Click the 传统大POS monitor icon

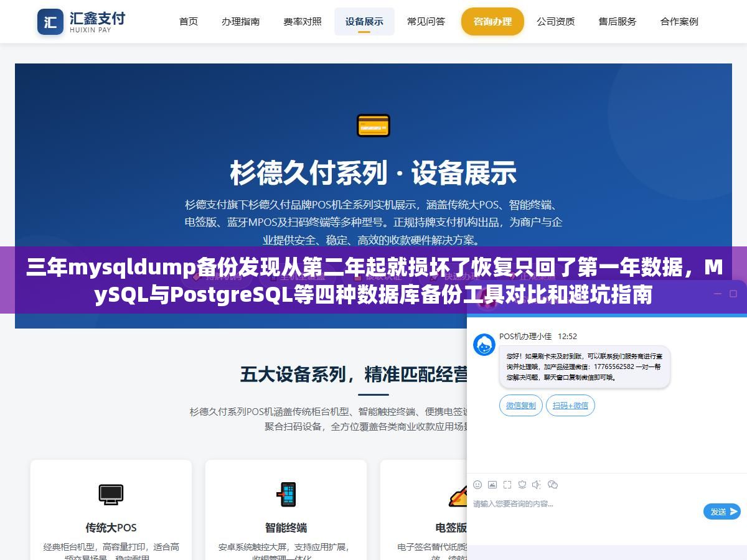click(x=111, y=494)
